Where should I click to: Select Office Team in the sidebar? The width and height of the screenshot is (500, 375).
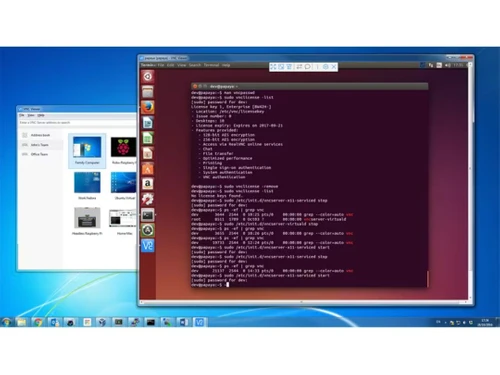pos(40,154)
